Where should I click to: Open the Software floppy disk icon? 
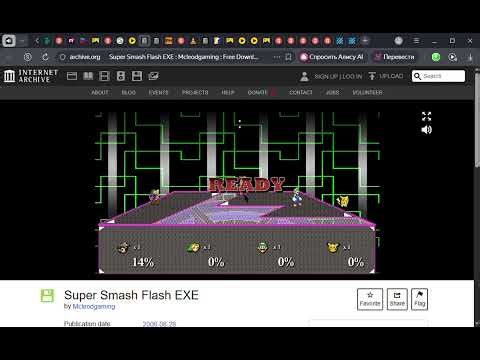(x=137, y=76)
